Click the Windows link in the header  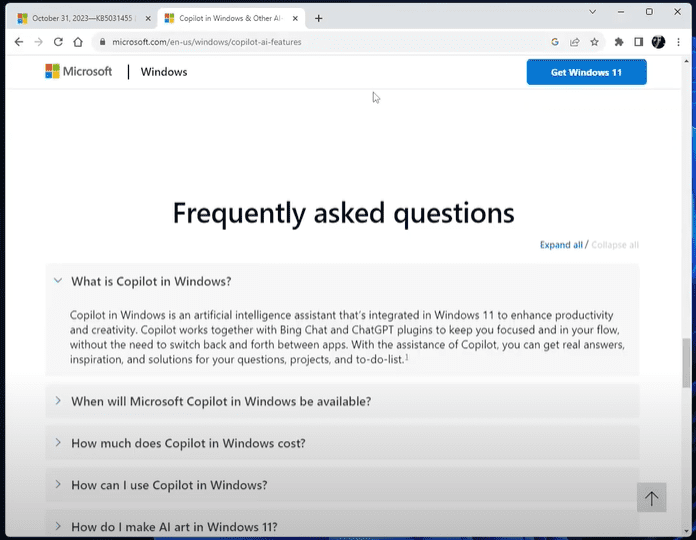tap(164, 72)
